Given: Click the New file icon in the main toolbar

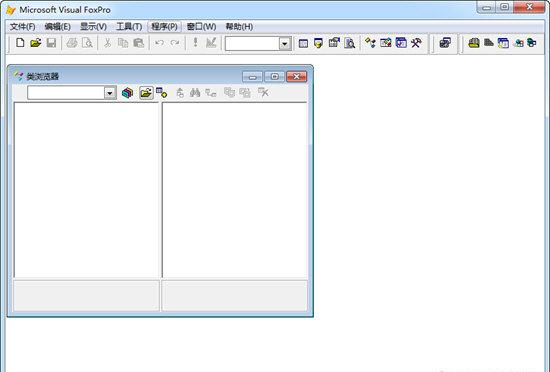Looking at the screenshot, I should [20, 43].
